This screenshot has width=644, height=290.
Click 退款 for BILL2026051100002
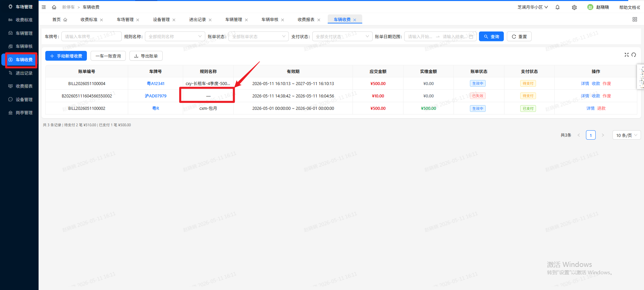click(x=601, y=108)
